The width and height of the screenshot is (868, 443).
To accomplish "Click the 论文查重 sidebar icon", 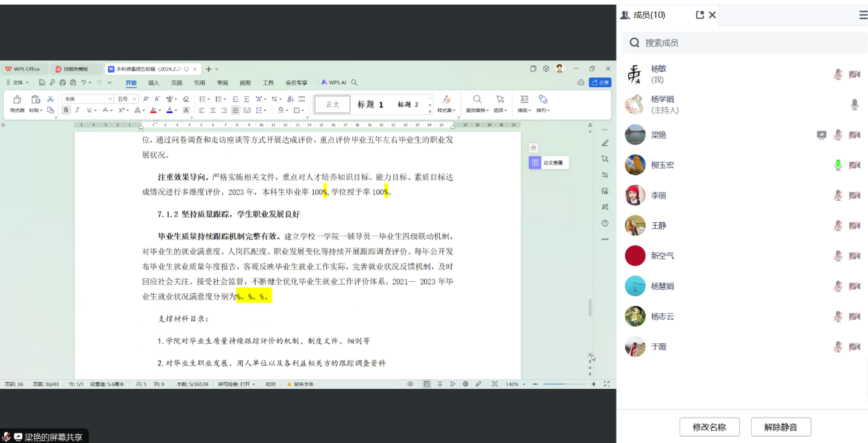I will (x=535, y=163).
